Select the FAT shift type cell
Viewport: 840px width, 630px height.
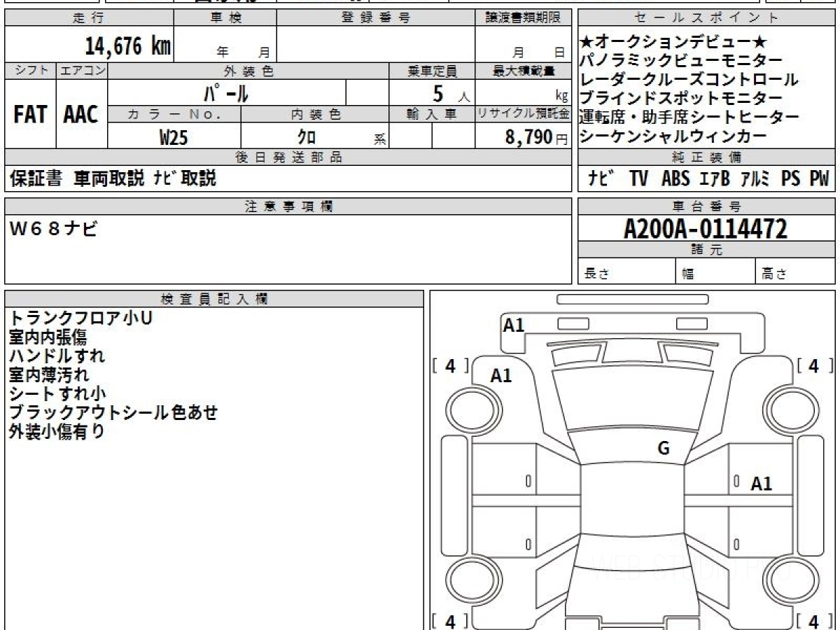tap(30, 115)
